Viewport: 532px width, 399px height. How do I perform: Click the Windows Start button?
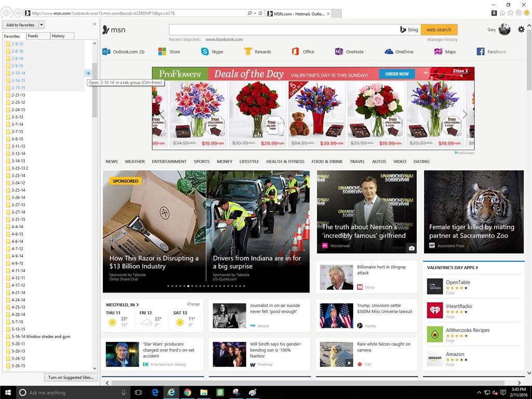coord(8,393)
